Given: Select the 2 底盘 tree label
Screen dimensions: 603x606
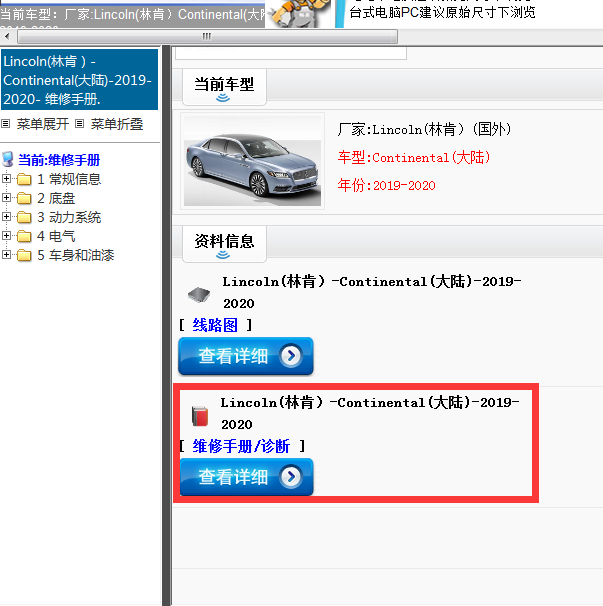Looking at the screenshot, I should 56,198.
